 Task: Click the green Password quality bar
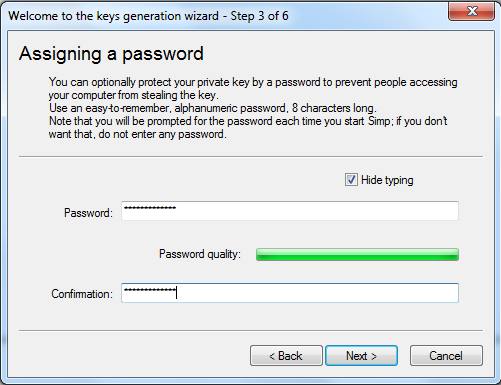(x=357, y=255)
